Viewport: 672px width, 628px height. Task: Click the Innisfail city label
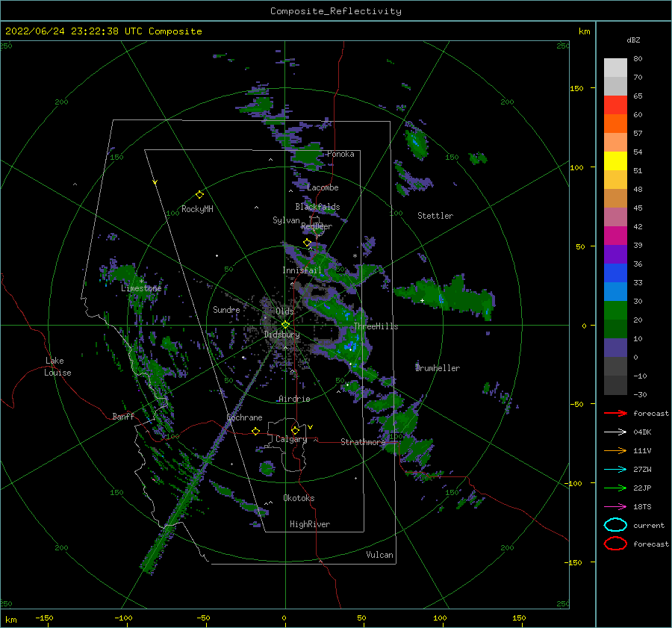pyautogui.click(x=302, y=270)
